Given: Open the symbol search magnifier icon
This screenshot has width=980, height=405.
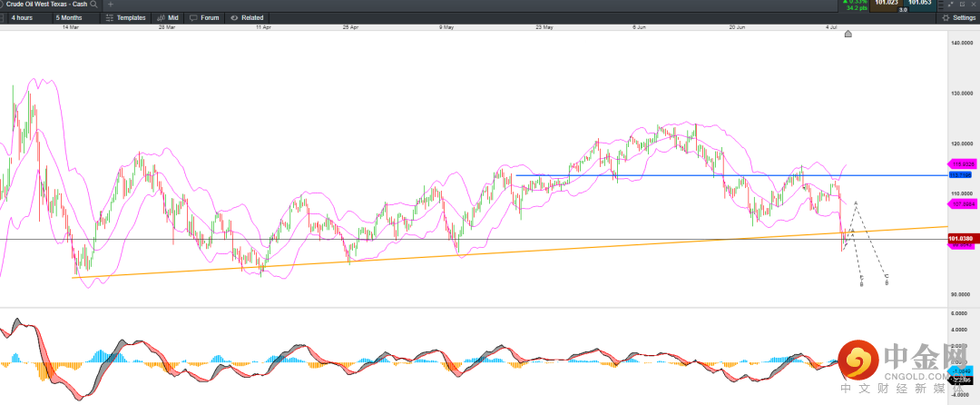Looking at the screenshot, I should (93, 4).
